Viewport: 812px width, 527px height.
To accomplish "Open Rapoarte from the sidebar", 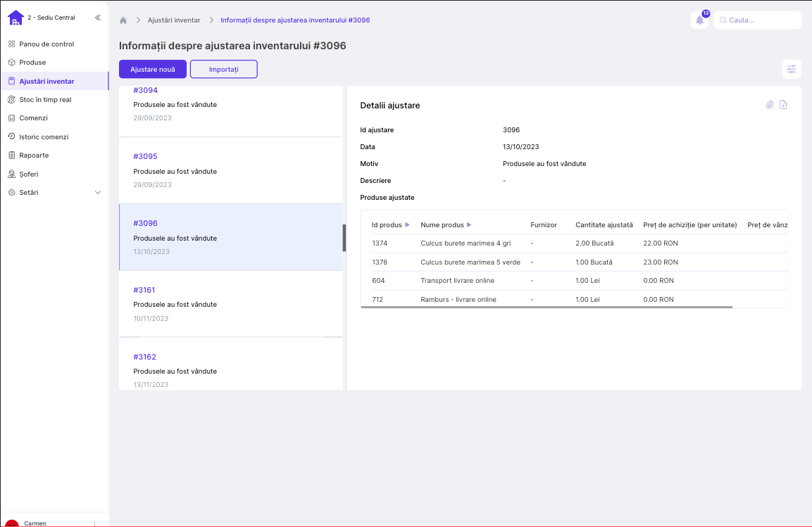I will click(34, 155).
